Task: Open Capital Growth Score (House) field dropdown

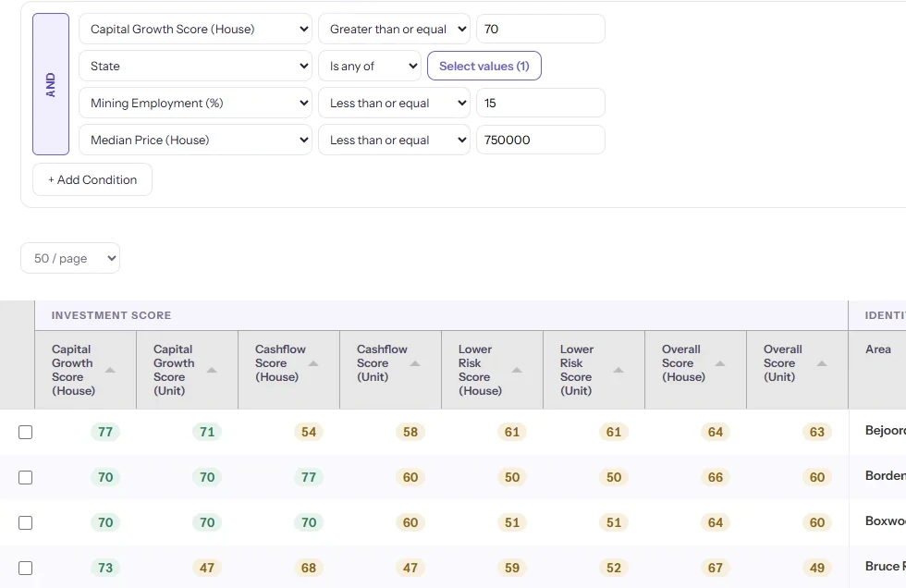Action: tap(195, 29)
